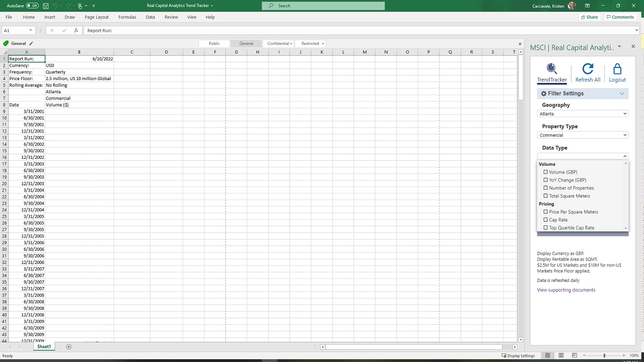
Task: Click the Select All corner triangle
Action: coord(4,52)
